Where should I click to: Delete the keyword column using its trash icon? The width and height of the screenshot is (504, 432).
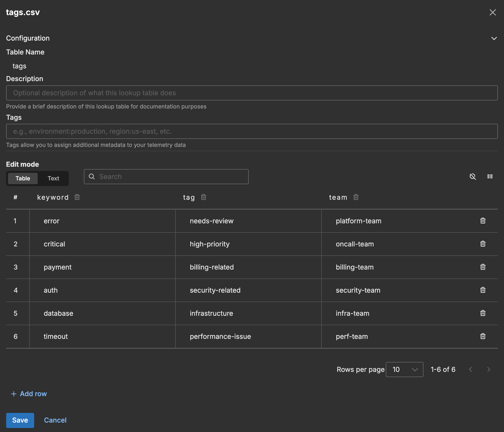(x=77, y=197)
